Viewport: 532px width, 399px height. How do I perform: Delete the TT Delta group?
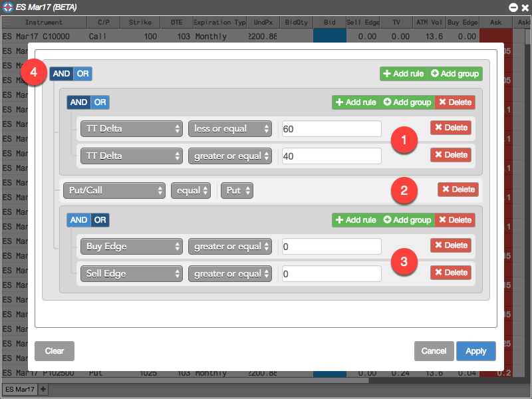pyautogui.click(x=455, y=102)
